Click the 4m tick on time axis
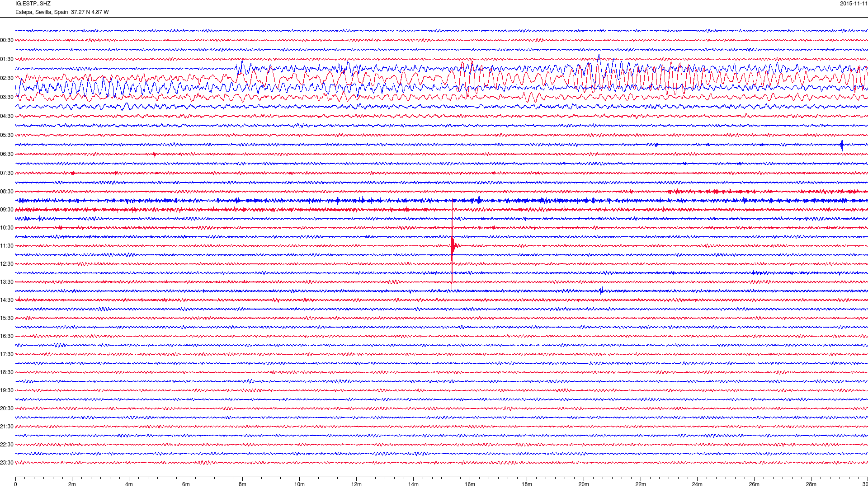The width and height of the screenshot is (868, 488). 129,484
